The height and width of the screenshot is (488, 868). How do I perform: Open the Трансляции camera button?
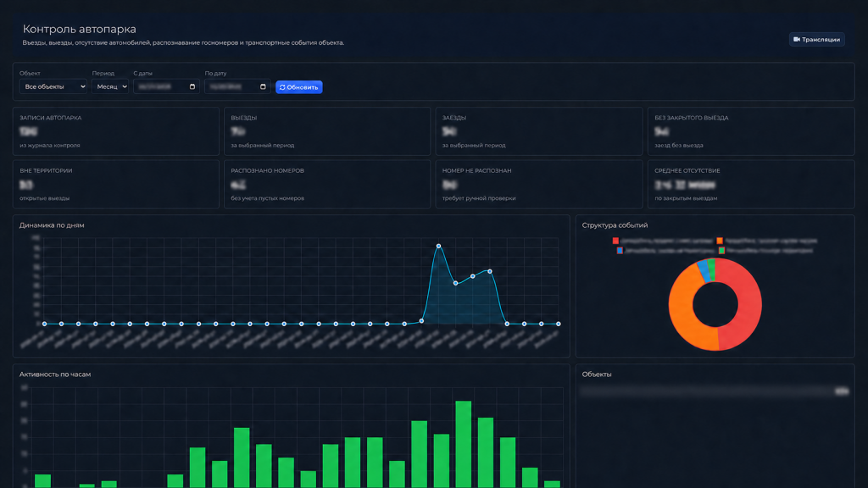pos(816,39)
